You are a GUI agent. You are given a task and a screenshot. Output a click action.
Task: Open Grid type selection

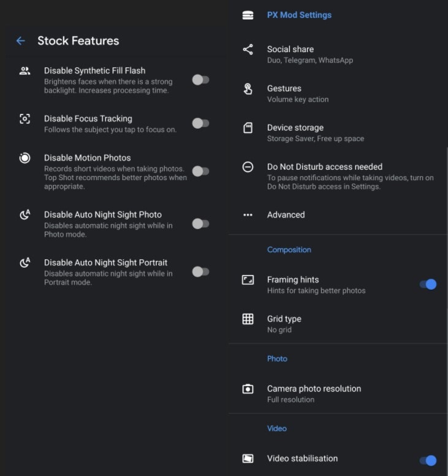[x=338, y=324]
